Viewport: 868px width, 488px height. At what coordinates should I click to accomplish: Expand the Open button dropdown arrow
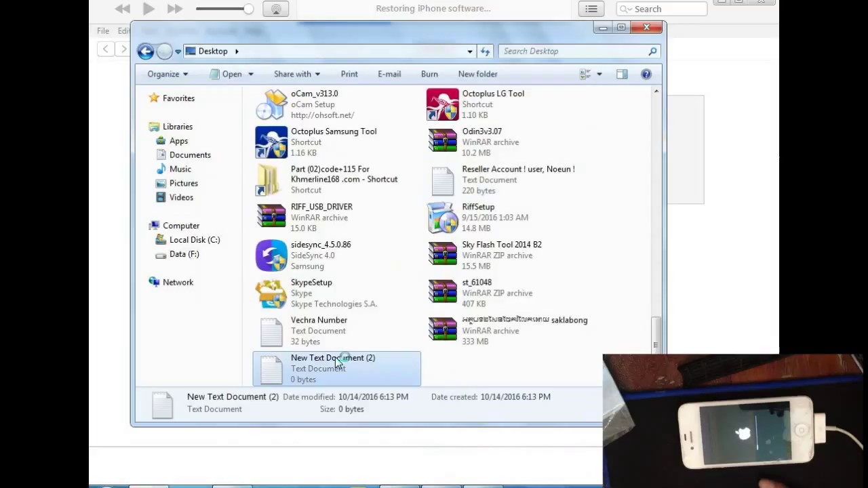point(250,74)
